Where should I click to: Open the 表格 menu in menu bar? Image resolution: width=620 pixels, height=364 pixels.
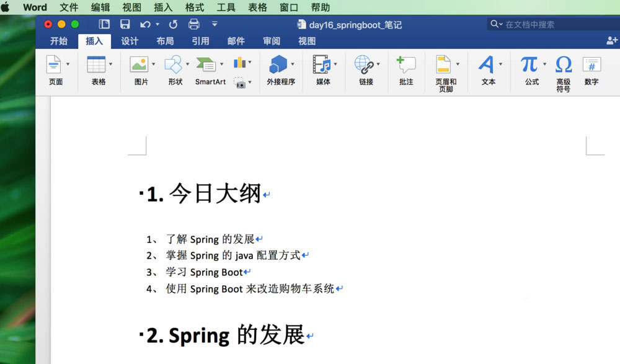point(257,7)
